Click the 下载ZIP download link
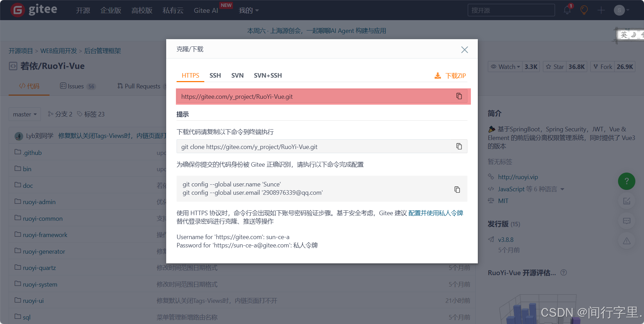The height and width of the screenshot is (324, 644). [x=450, y=76]
